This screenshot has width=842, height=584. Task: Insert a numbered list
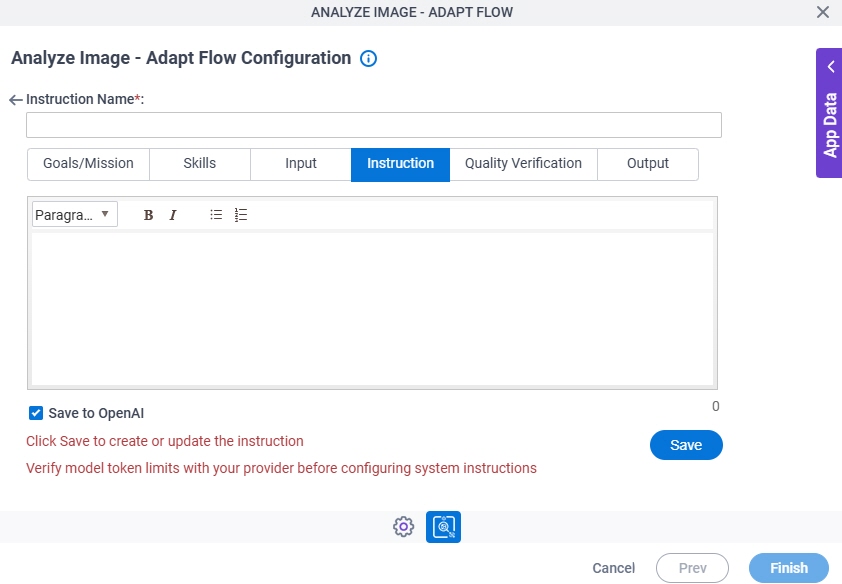241,215
